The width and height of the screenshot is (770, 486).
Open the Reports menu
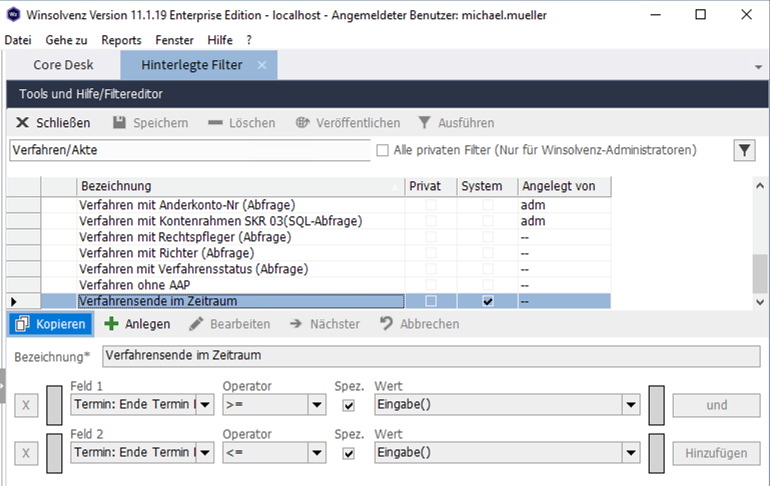[x=121, y=40]
